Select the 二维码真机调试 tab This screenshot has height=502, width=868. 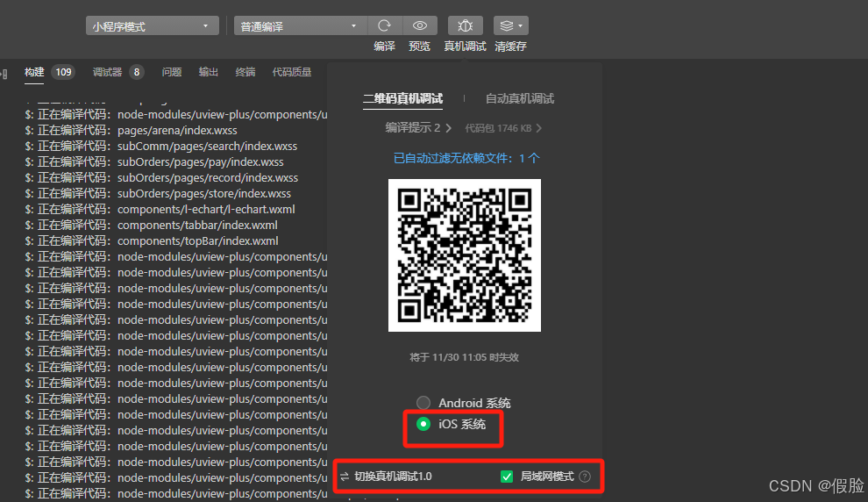[402, 98]
